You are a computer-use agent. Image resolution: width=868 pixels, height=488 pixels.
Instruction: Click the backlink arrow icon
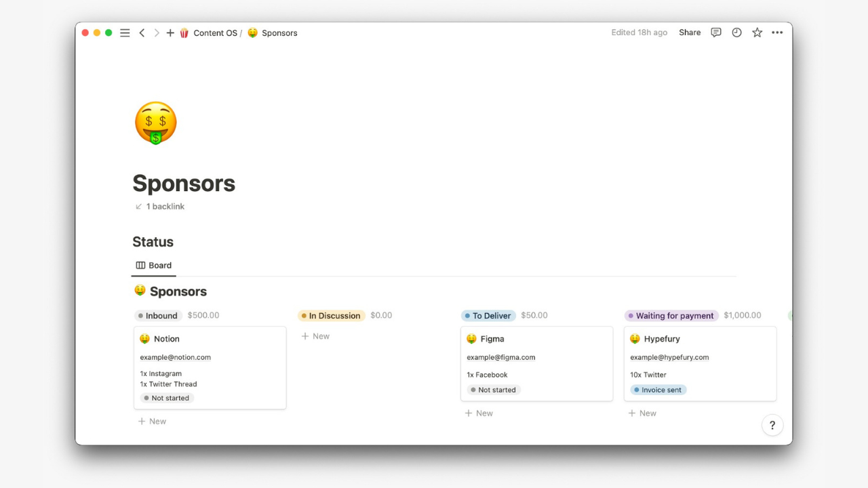click(138, 207)
